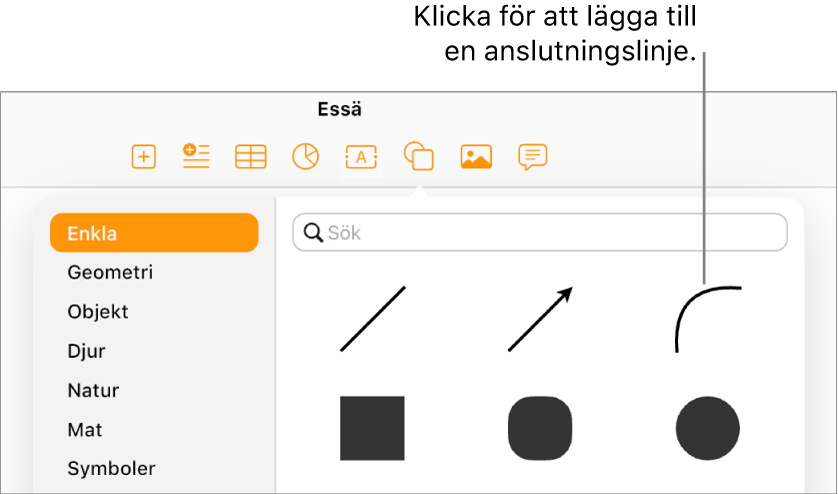Add the curved connection line
The width and height of the screenshot is (838, 494).
tap(708, 319)
